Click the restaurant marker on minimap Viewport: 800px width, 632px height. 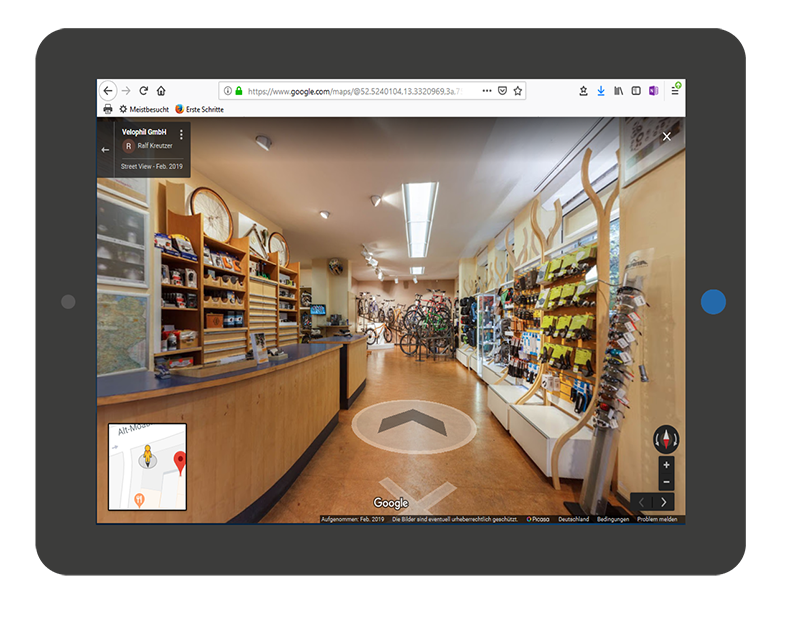pos(139,500)
